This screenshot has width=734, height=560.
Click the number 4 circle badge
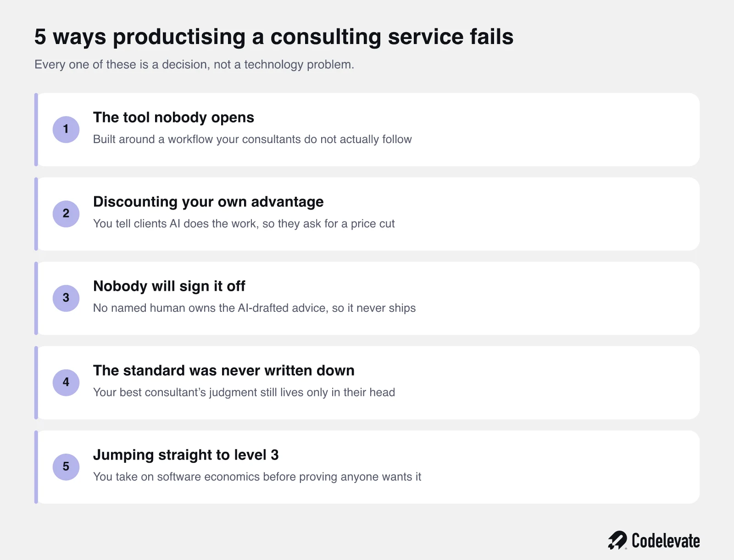[66, 383]
